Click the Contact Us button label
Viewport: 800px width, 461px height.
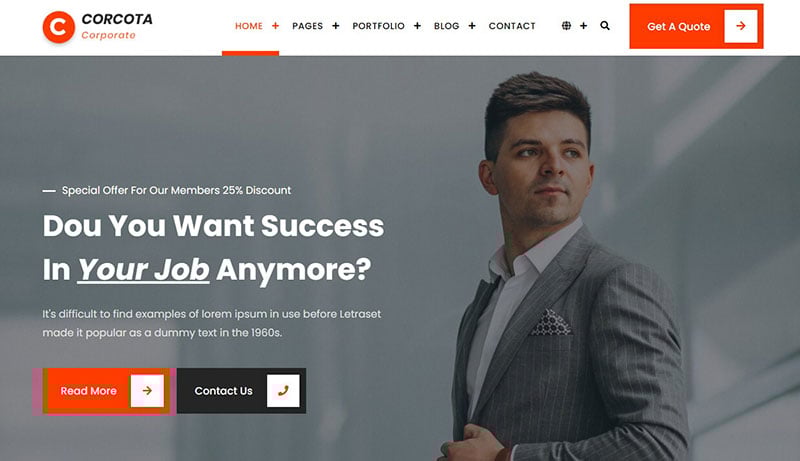tap(223, 391)
